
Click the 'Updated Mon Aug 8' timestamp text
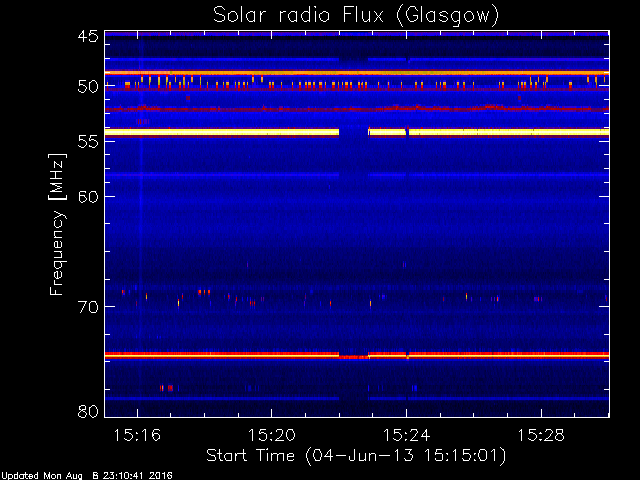pos(87,476)
